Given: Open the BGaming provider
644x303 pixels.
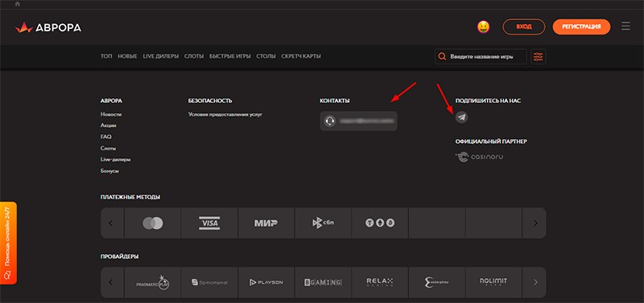Looking at the screenshot, I should (x=323, y=282).
